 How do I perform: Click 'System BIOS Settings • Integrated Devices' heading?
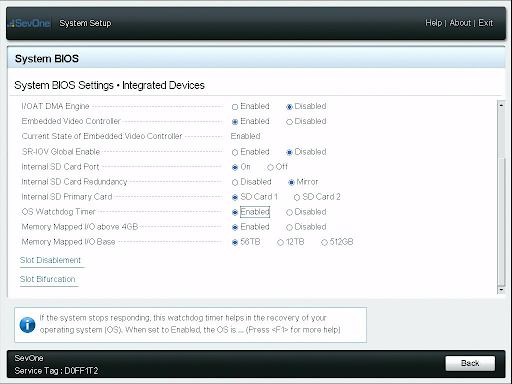[x=109, y=85]
